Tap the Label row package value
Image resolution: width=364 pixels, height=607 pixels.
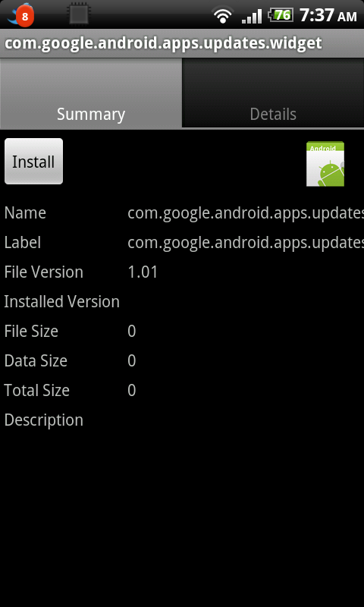pyautogui.click(x=246, y=243)
